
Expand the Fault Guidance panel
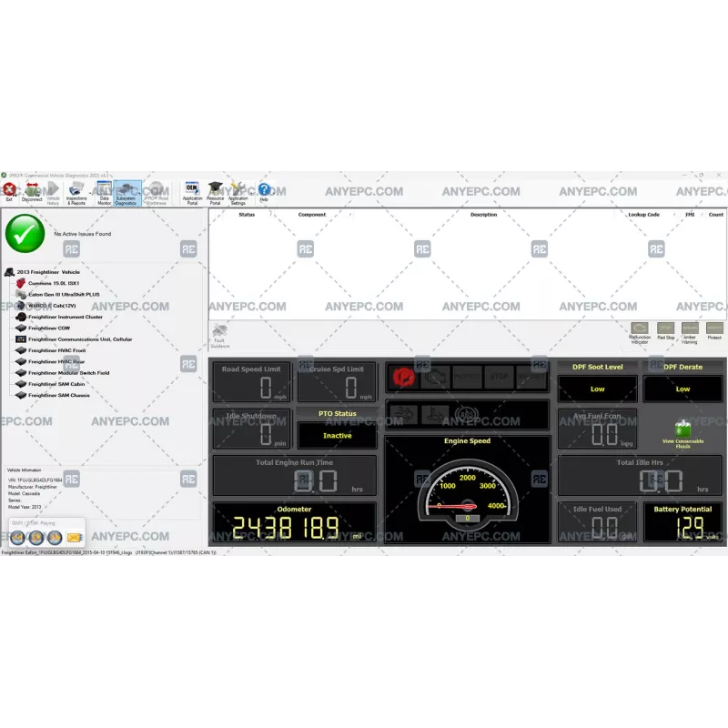point(218,335)
